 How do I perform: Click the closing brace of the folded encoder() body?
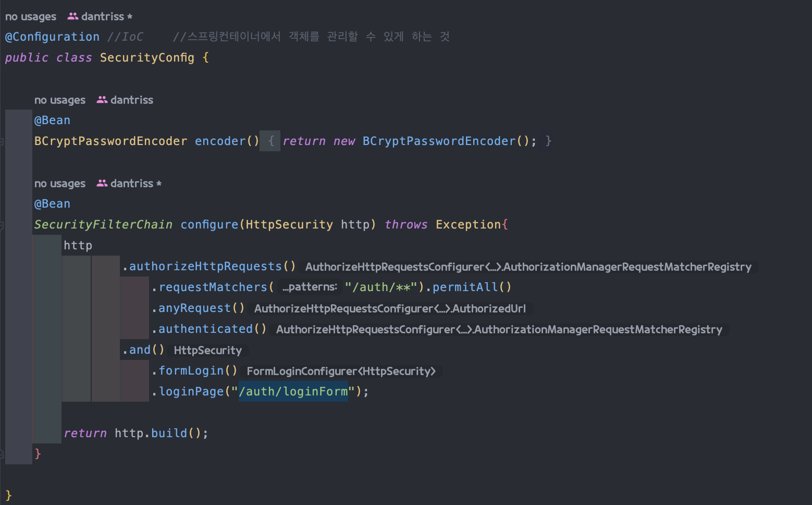tap(548, 141)
